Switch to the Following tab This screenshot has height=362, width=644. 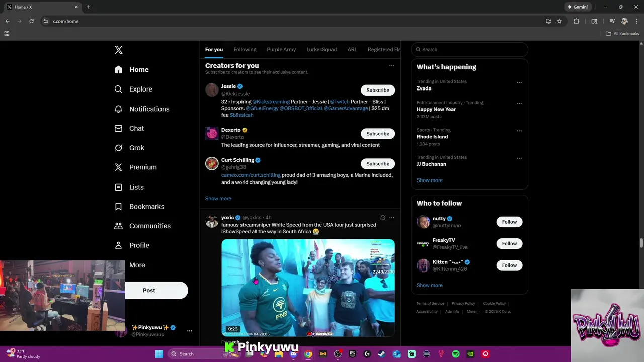click(x=245, y=49)
